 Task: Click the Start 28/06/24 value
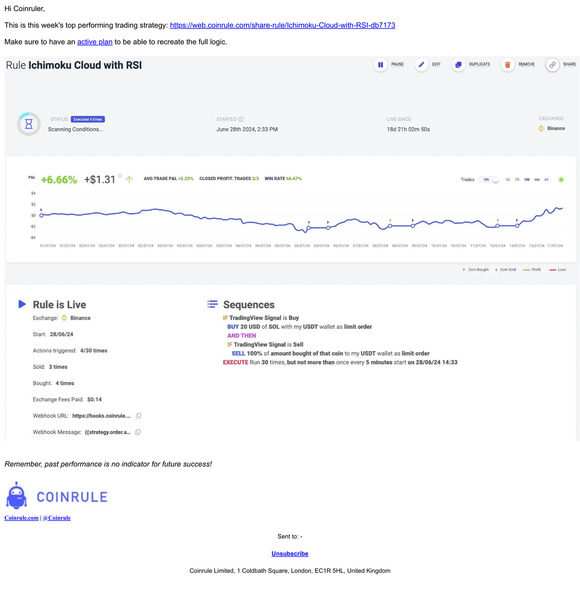tap(61, 334)
